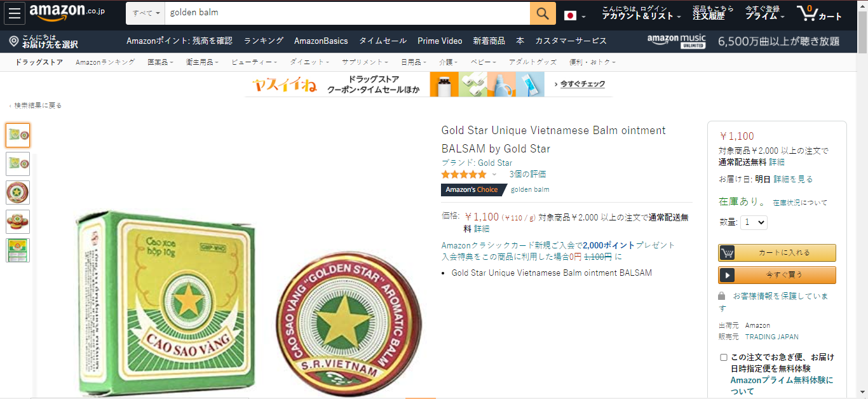
Task: Select the Japan flag language selector
Action: (574, 15)
